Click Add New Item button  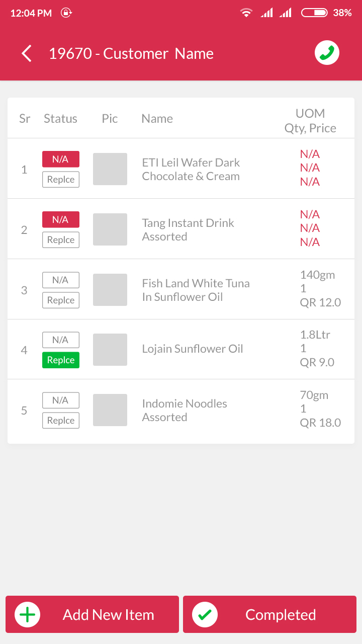coord(92,614)
